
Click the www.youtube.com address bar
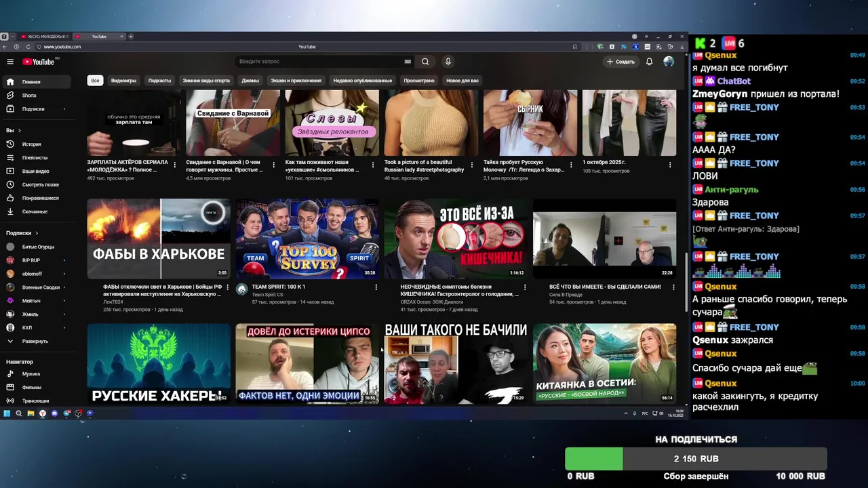point(63,47)
